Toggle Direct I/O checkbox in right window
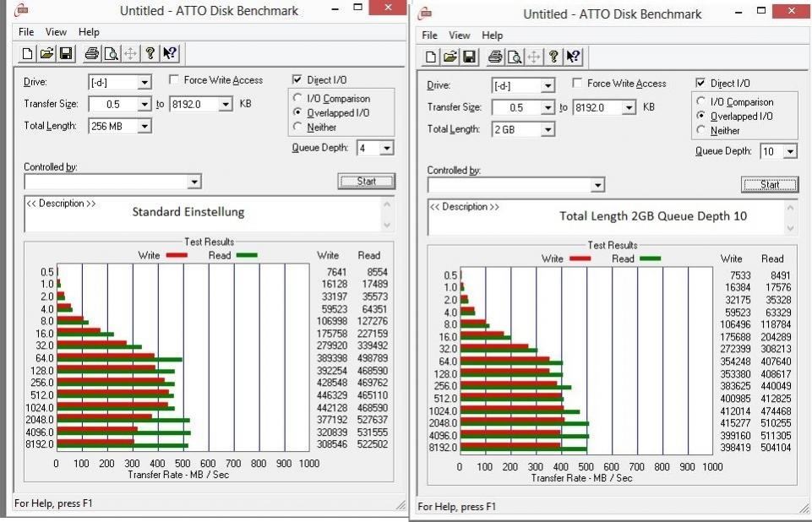Screen dimensions: 812x522 tap(700, 83)
